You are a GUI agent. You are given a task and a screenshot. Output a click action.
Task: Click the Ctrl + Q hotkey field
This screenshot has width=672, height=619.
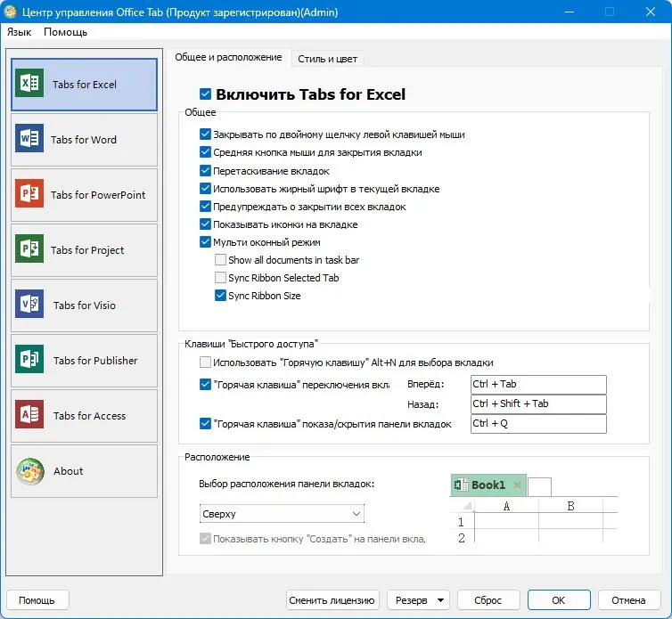point(538,424)
